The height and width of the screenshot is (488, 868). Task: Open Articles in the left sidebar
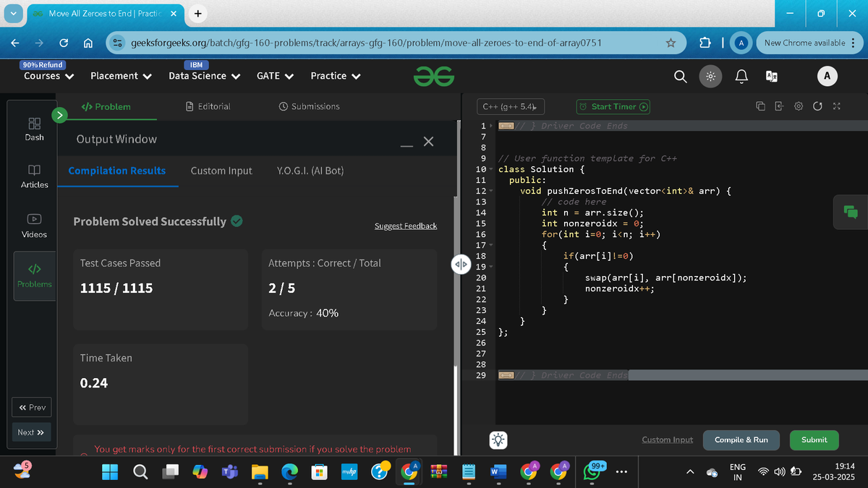tap(34, 176)
